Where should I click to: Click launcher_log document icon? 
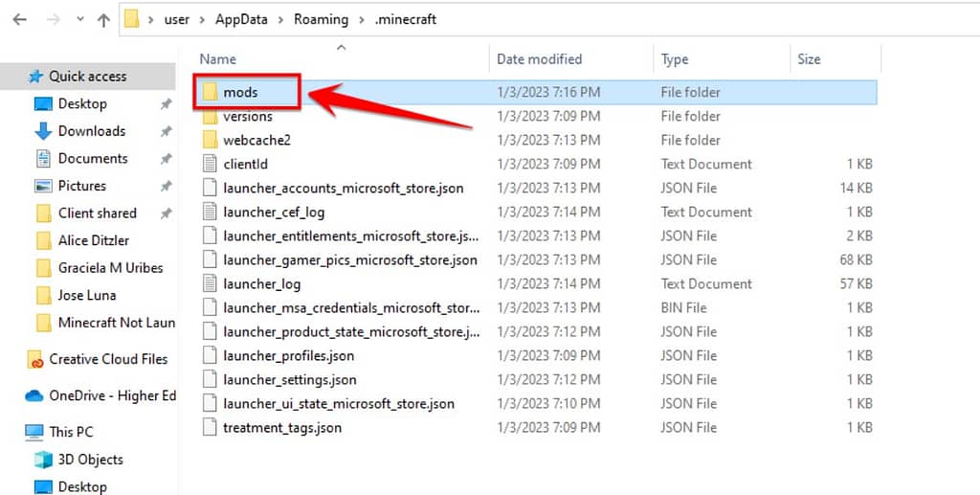pos(210,283)
